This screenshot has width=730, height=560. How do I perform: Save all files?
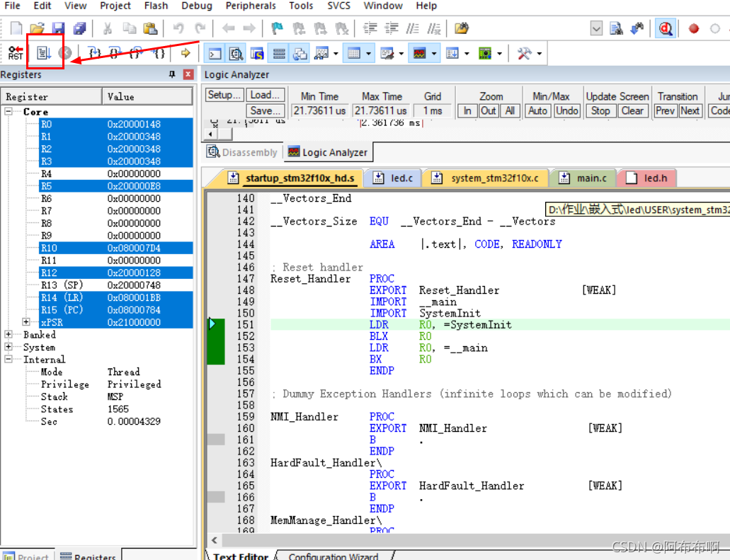click(x=79, y=28)
